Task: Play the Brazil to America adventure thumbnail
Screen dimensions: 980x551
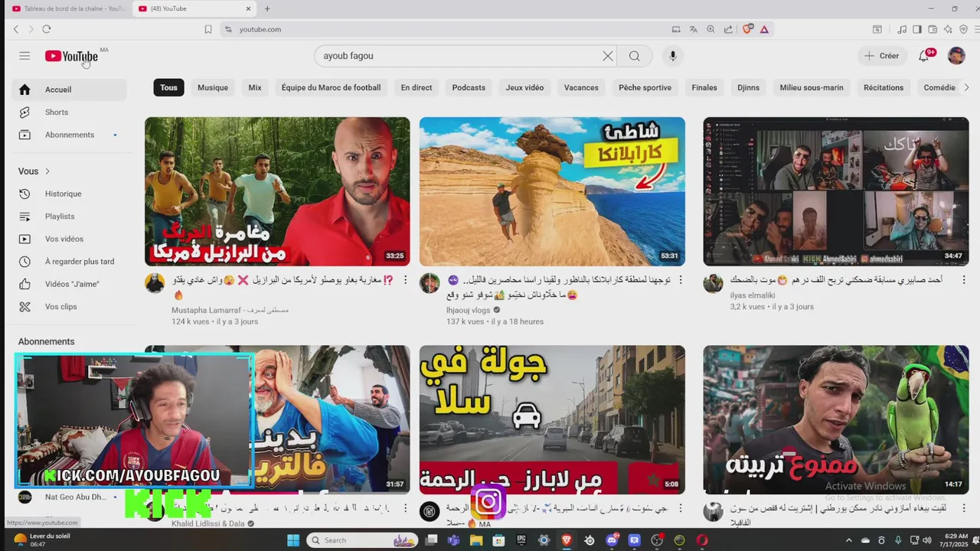Action: 277,191
